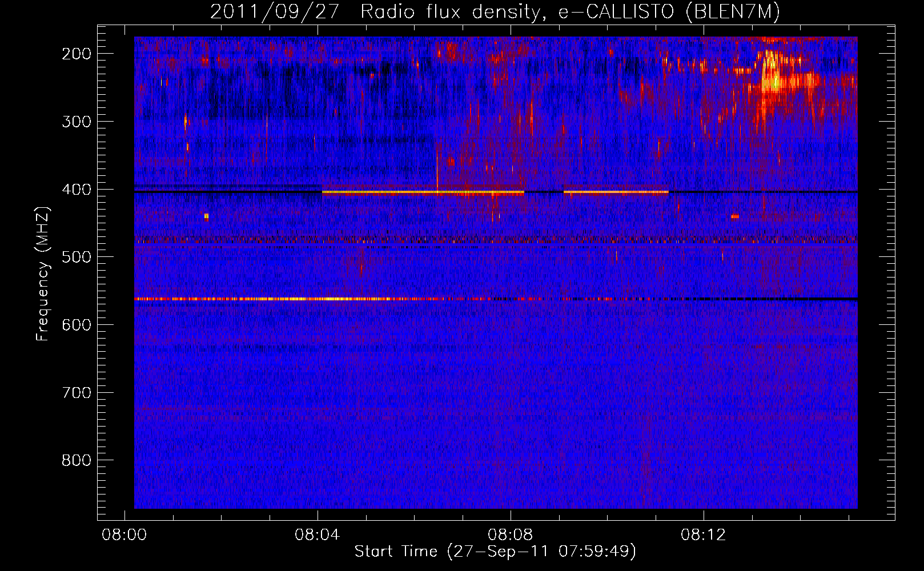Select the 800 frequency tick label
This screenshot has width=924, height=571.
[x=77, y=460]
